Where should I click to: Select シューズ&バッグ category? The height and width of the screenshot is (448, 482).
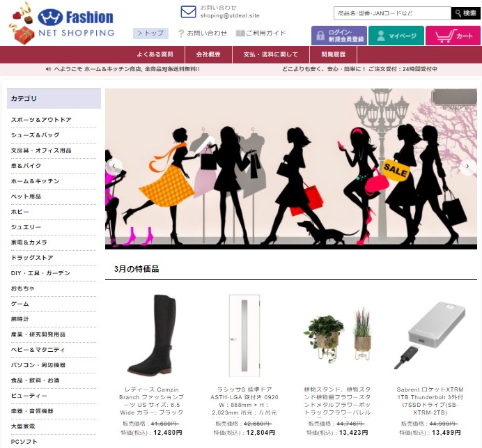35,135
